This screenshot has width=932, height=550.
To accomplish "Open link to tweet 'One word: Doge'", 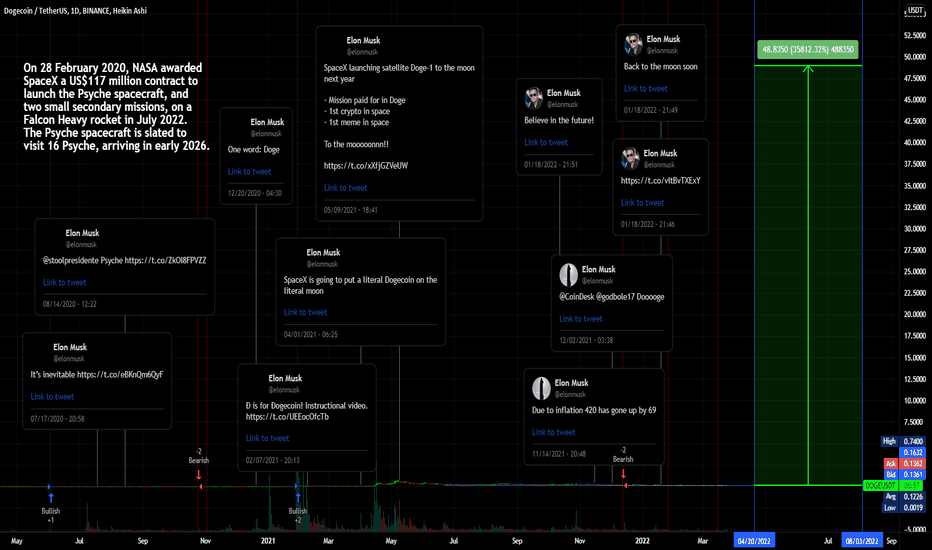I will [249, 171].
